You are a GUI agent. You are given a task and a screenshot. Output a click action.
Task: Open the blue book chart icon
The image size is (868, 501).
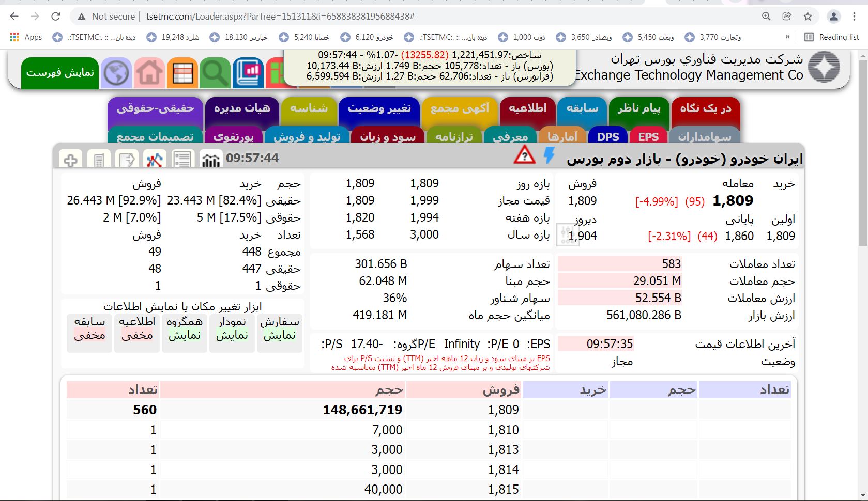(248, 73)
